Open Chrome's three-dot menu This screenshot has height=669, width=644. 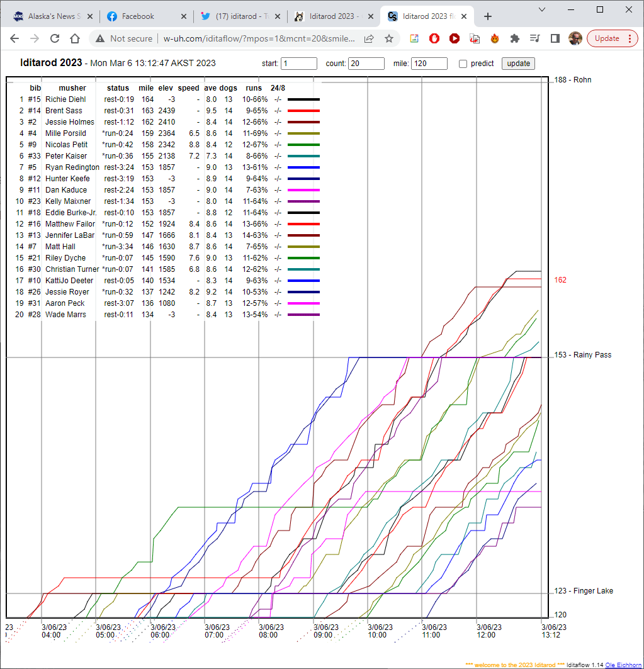pos(630,38)
